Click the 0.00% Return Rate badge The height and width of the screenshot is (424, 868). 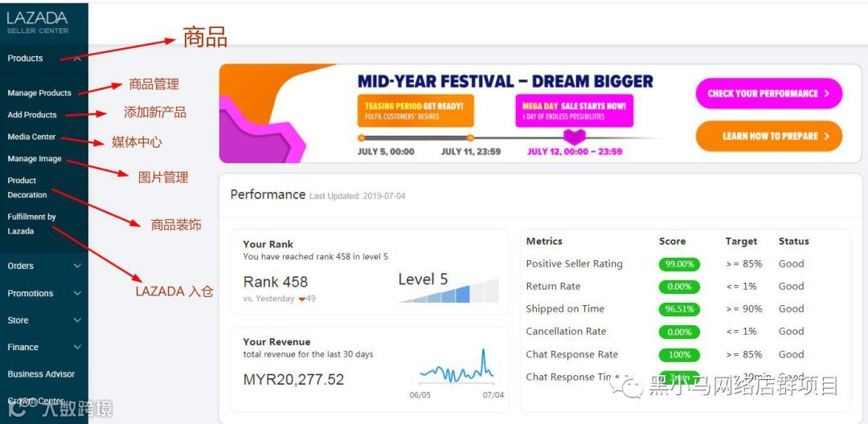pyautogui.click(x=679, y=287)
